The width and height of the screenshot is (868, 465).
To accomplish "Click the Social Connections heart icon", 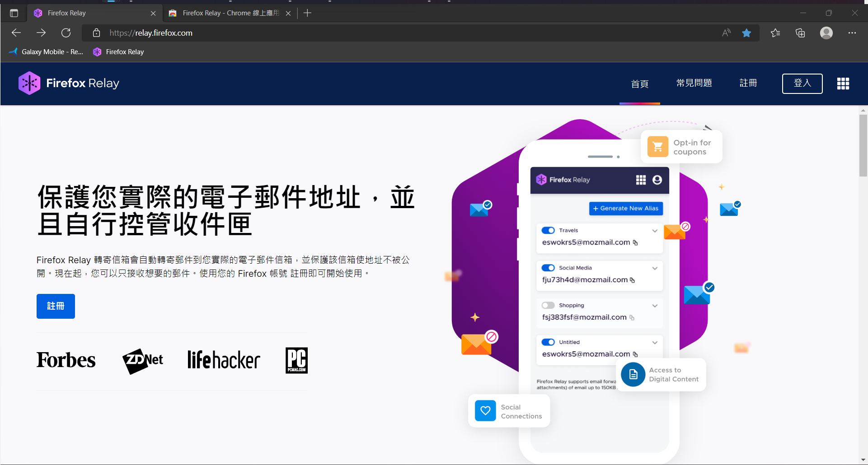I will pyautogui.click(x=485, y=411).
